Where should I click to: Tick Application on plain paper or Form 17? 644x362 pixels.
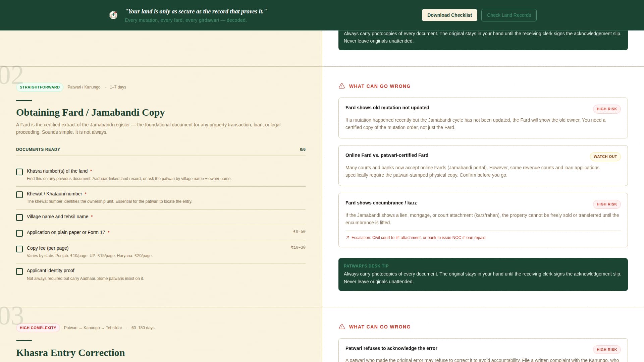click(19, 233)
